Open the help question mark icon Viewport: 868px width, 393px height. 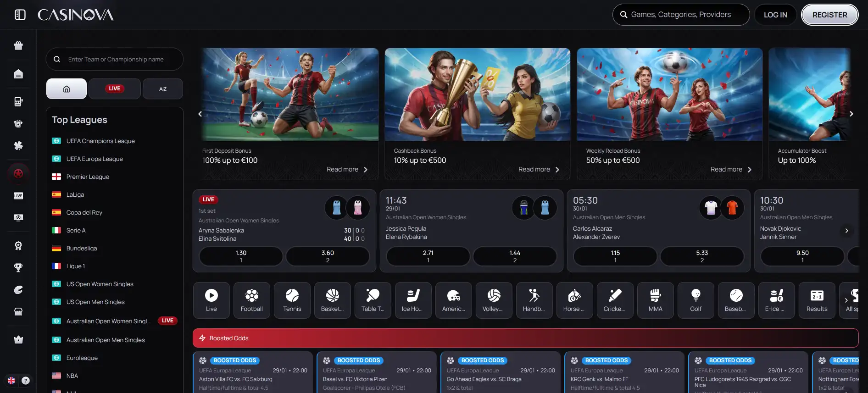[x=26, y=381]
